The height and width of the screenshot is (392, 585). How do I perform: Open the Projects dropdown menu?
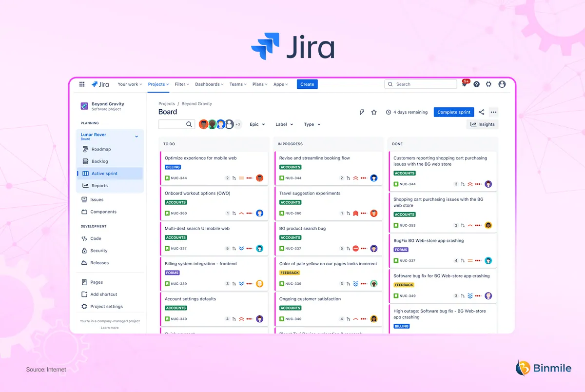pos(158,84)
